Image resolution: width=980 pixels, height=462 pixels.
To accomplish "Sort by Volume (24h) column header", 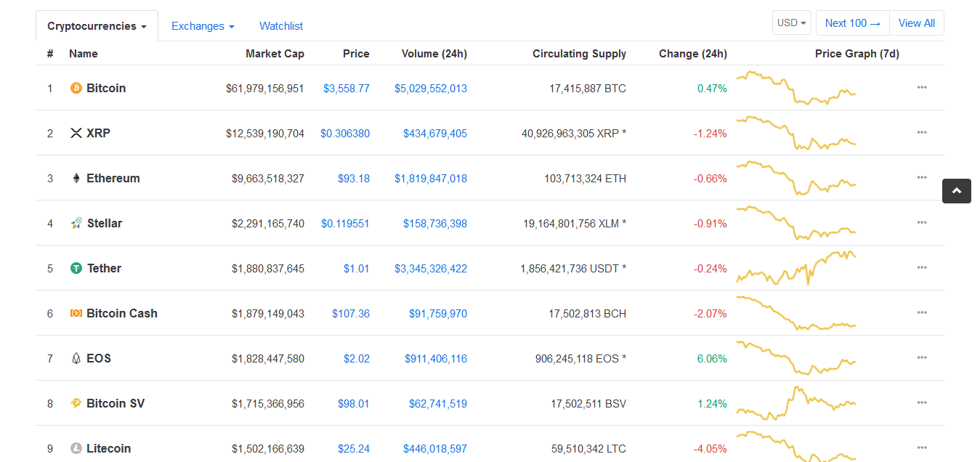I will click(x=434, y=54).
